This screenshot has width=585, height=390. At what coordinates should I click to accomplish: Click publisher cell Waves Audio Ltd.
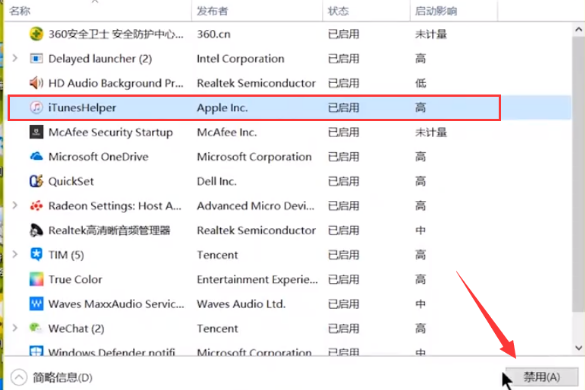coord(241,304)
